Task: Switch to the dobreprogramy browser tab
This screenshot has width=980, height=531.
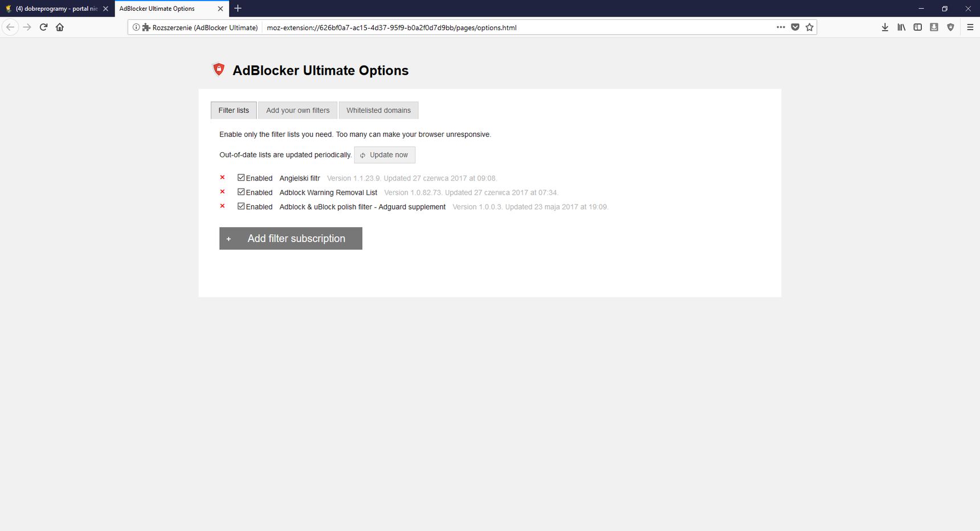Action: (56, 9)
